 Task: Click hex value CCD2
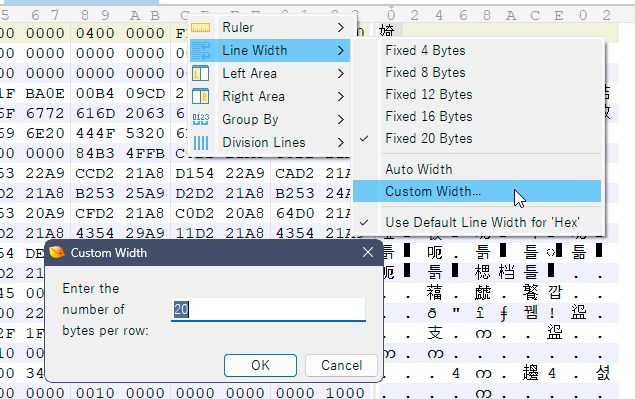95,173
